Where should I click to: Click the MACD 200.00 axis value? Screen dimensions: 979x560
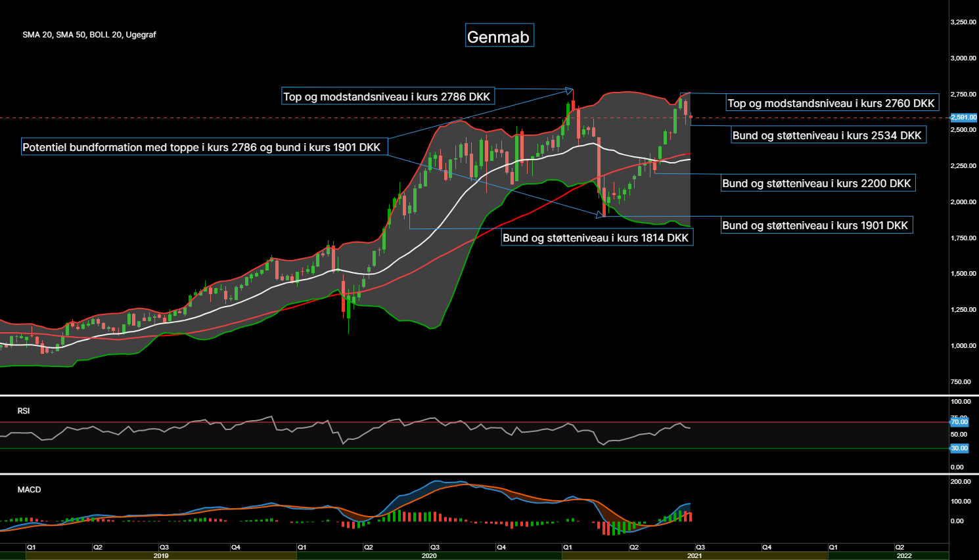961,482
